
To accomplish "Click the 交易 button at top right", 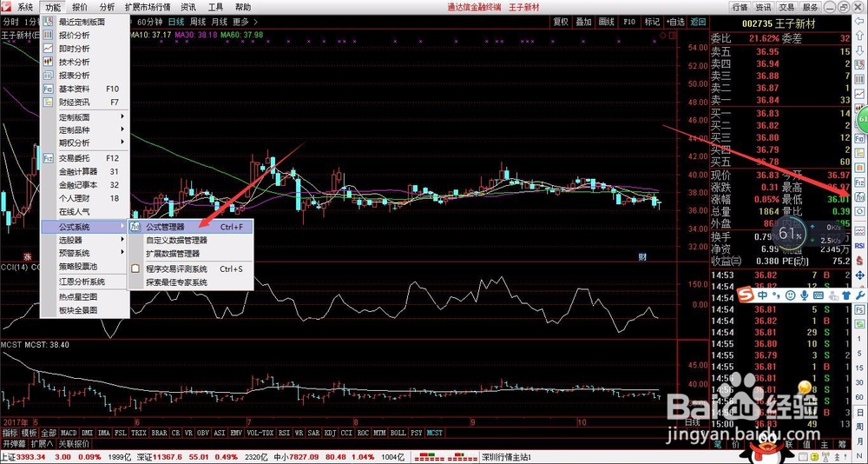I will (x=786, y=7).
